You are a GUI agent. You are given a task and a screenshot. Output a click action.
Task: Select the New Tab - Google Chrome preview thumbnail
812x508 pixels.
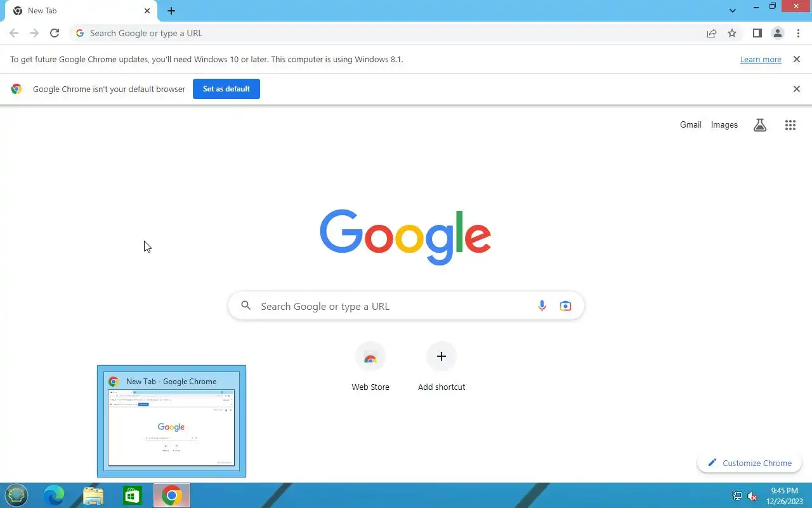(x=171, y=421)
